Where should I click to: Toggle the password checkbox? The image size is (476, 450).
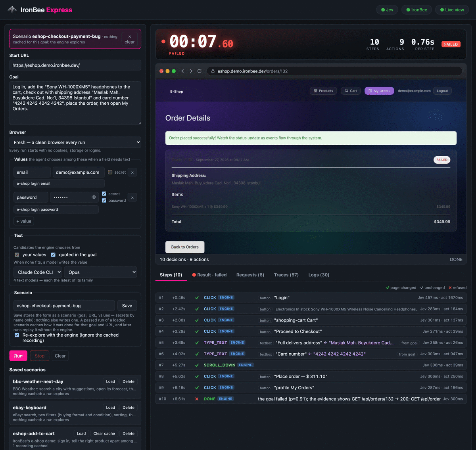point(104,201)
